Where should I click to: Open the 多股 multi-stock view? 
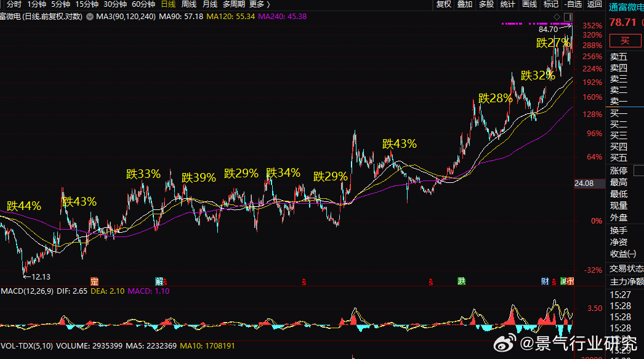click(x=486, y=4)
